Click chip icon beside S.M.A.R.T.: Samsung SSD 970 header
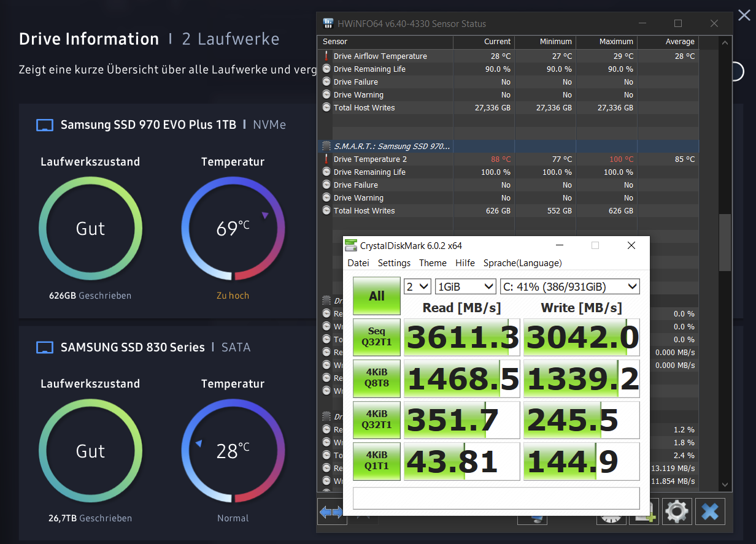Viewport: 756px width, 544px height. coord(326,146)
